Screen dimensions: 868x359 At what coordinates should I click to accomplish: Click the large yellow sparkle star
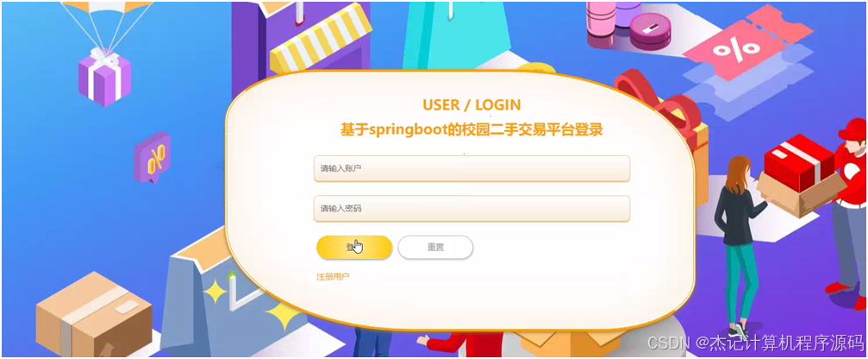pyautogui.click(x=284, y=312)
